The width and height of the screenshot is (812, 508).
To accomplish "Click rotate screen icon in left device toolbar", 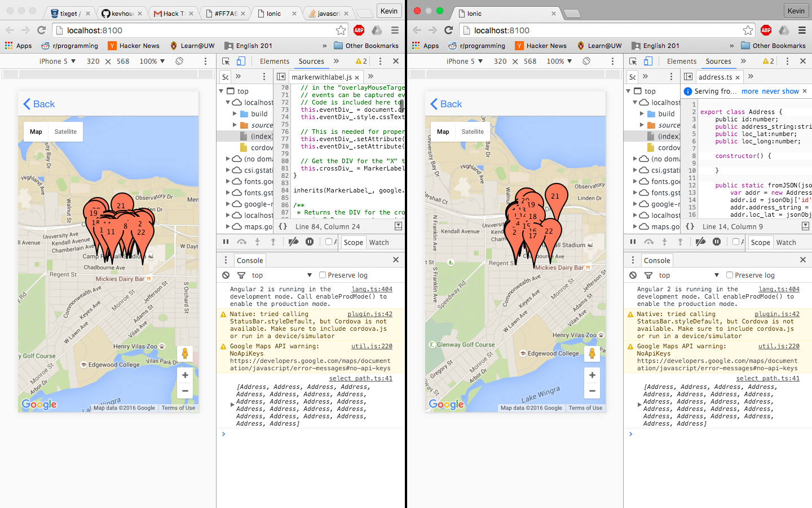I will tap(179, 61).
